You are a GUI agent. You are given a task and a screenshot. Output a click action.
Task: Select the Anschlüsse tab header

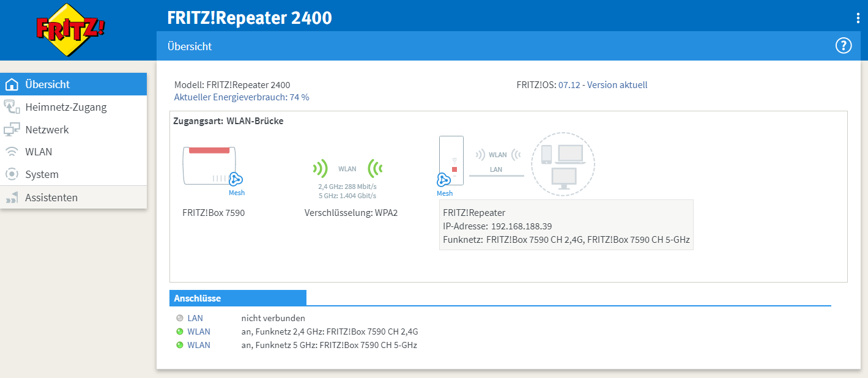[238, 298]
